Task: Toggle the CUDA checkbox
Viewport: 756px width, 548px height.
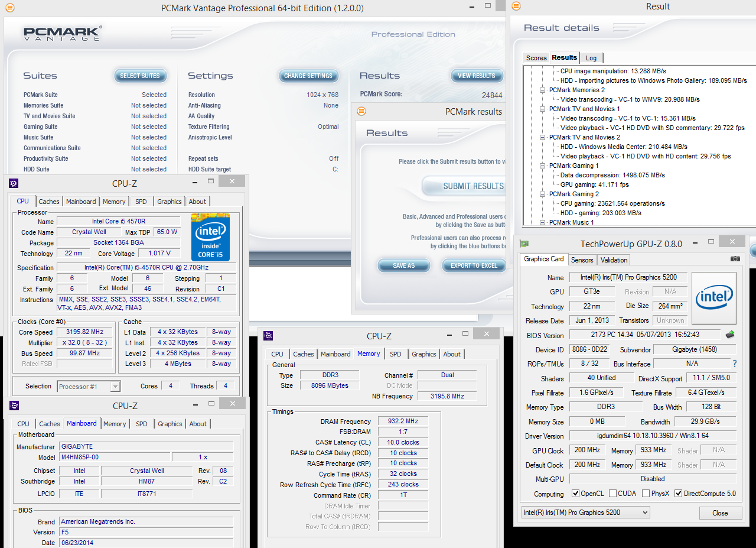Action: tap(613, 494)
